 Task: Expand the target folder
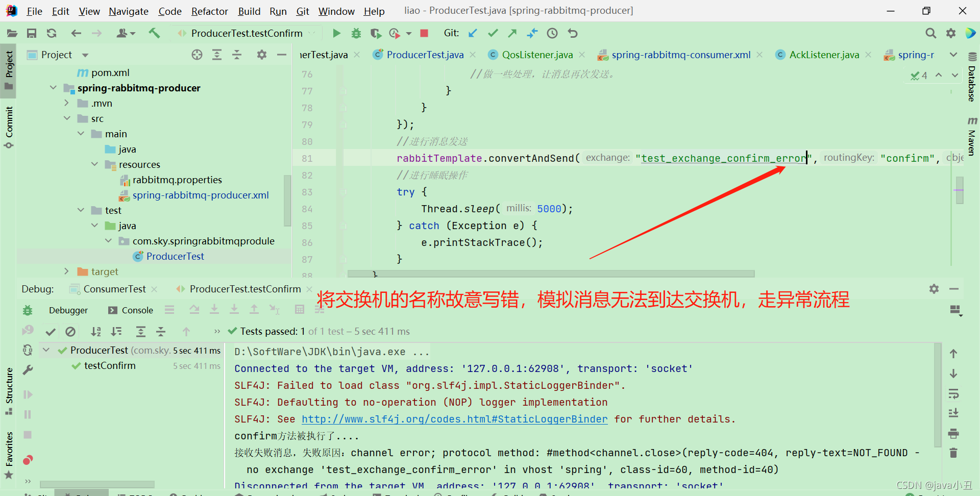66,271
